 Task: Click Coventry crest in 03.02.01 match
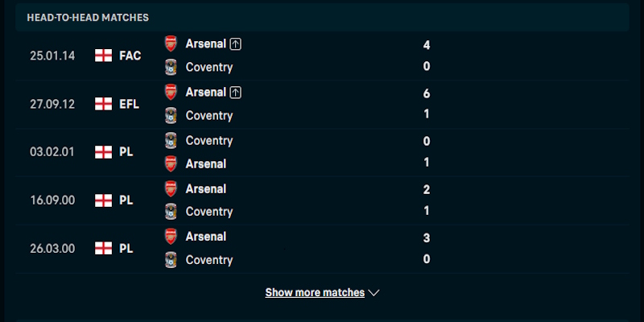(x=171, y=140)
